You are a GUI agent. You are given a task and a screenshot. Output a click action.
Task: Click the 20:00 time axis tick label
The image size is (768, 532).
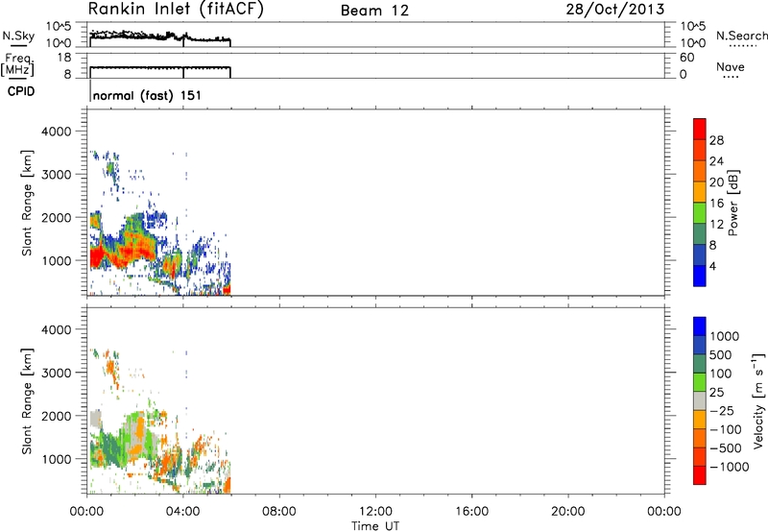[x=567, y=512]
